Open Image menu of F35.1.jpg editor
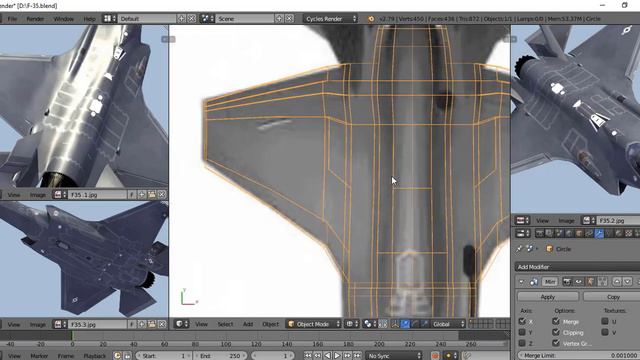 coord(38,195)
